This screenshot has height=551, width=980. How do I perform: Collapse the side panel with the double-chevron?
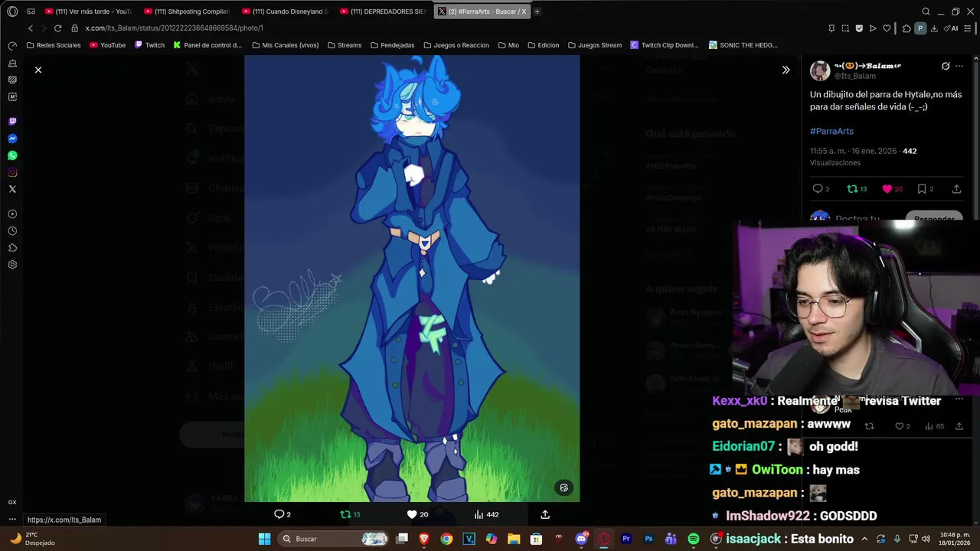click(x=786, y=70)
